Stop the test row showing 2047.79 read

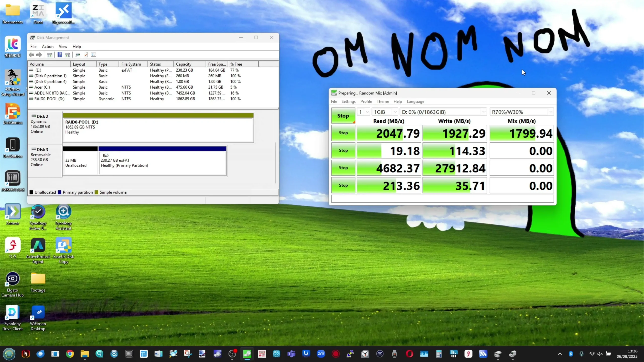[343, 133]
